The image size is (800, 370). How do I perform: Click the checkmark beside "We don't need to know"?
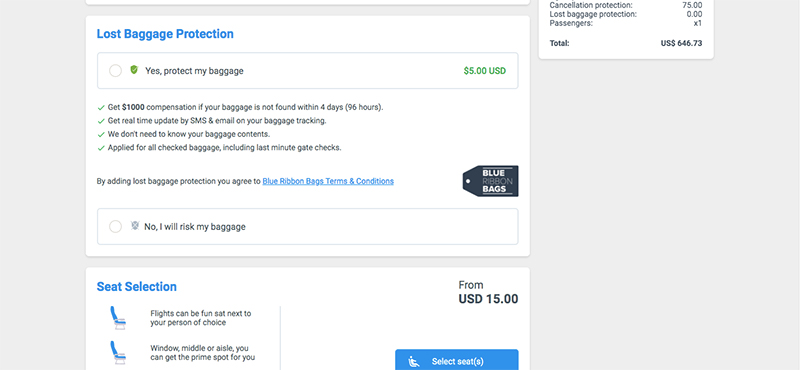click(101, 135)
